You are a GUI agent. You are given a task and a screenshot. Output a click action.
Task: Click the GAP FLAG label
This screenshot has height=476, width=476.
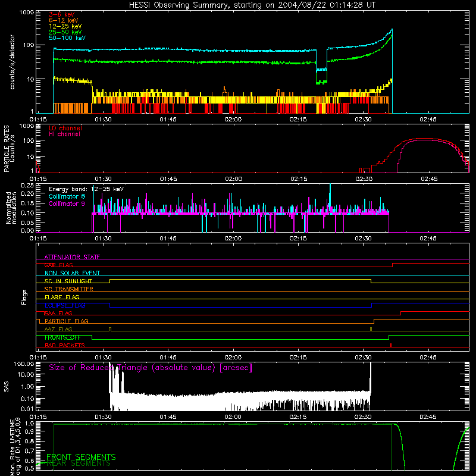(58, 265)
